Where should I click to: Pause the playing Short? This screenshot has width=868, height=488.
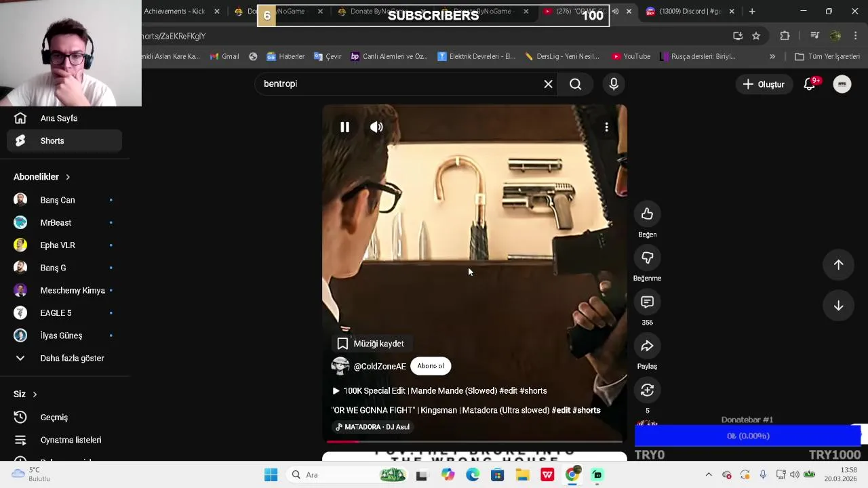(x=344, y=127)
